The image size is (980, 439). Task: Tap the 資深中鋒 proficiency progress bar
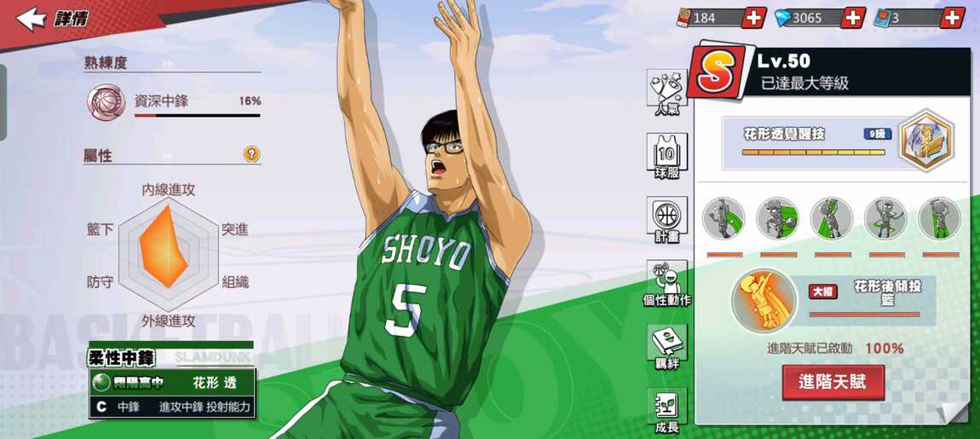[197, 116]
